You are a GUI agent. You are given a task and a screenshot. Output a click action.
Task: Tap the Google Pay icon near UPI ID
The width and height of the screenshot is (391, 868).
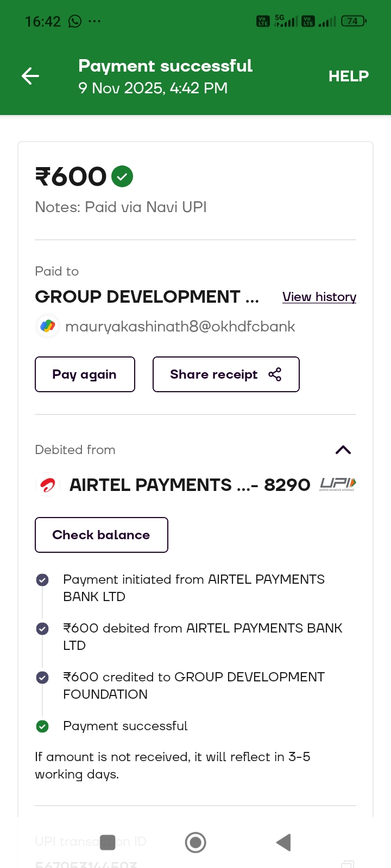pos(48,326)
